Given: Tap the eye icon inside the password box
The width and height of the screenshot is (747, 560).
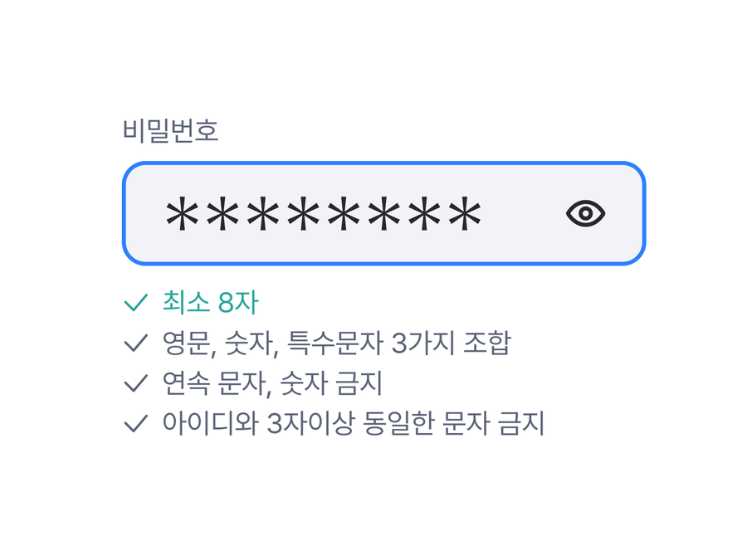Looking at the screenshot, I should click(587, 213).
